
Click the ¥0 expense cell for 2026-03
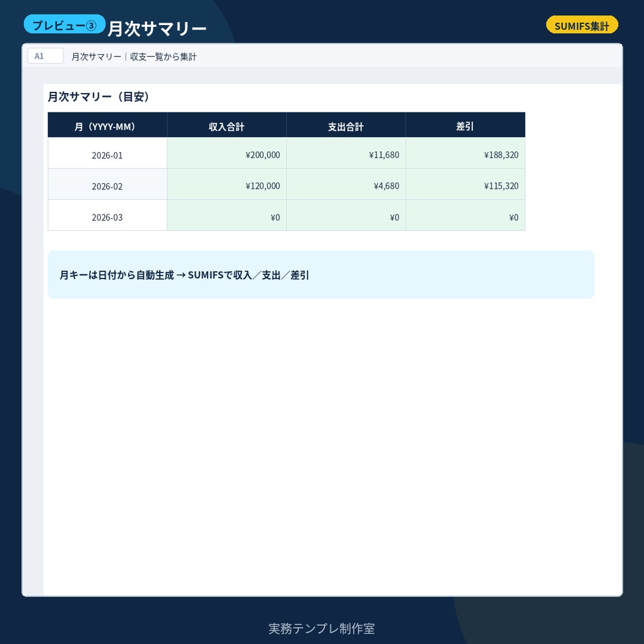346,215
